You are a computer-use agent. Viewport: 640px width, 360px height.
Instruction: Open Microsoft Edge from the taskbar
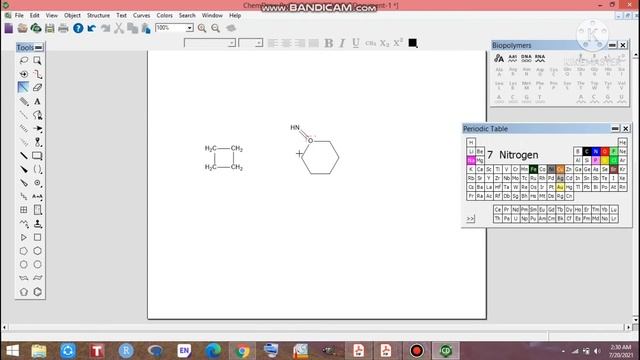tap(213, 351)
